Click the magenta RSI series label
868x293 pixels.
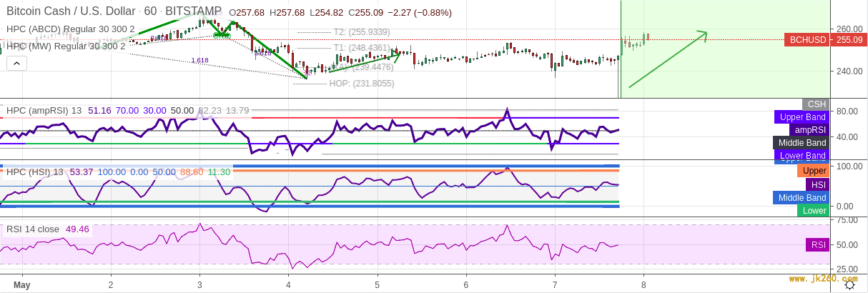pyautogui.click(x=817, y=245)
